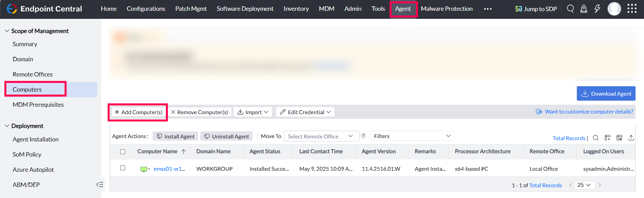The image size is (644, 198).
Task: Click the Endpoint Central logo icon
Action: (12, 9)
